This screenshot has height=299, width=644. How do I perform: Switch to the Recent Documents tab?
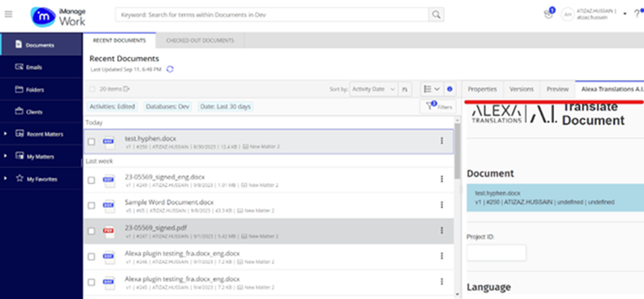coord(119,41)
